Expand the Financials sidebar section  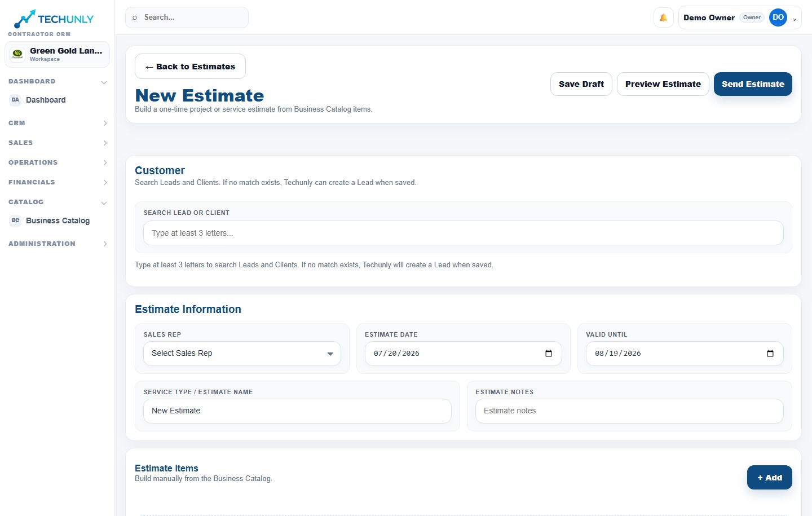pyautogui.click(x=105, y=183)
